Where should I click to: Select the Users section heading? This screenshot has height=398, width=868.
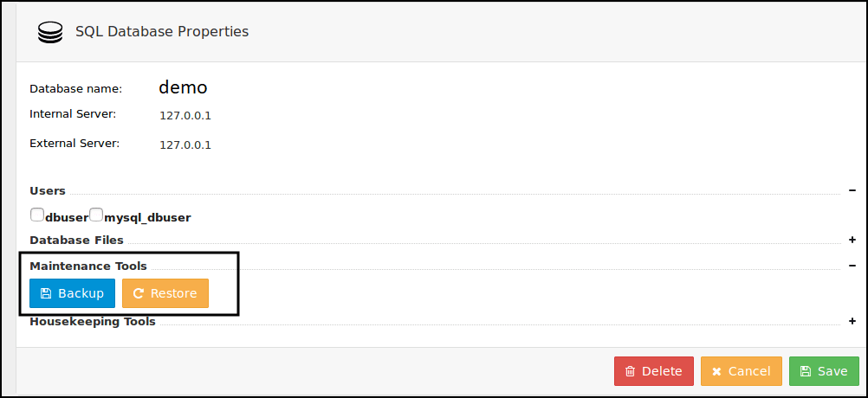(48, 190)
